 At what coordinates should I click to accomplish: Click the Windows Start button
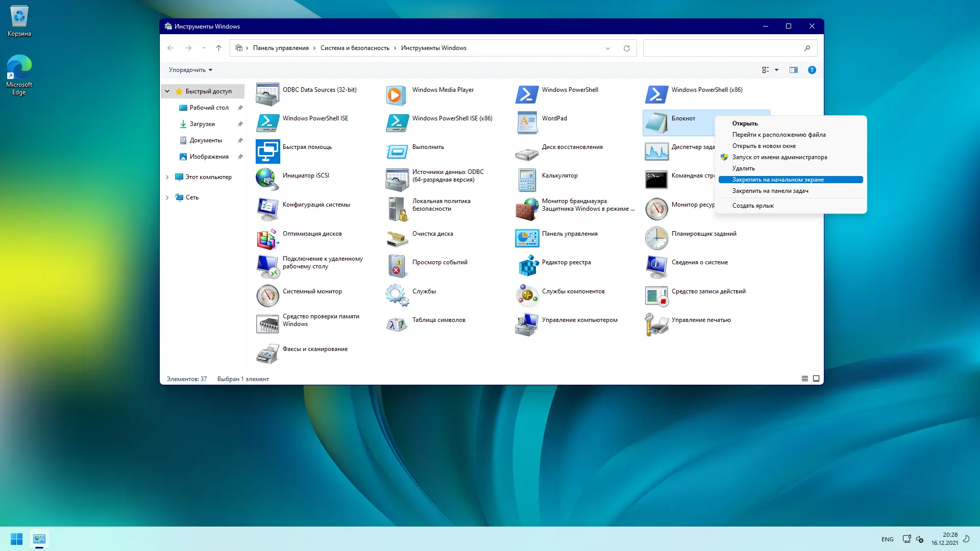(16, 539)
